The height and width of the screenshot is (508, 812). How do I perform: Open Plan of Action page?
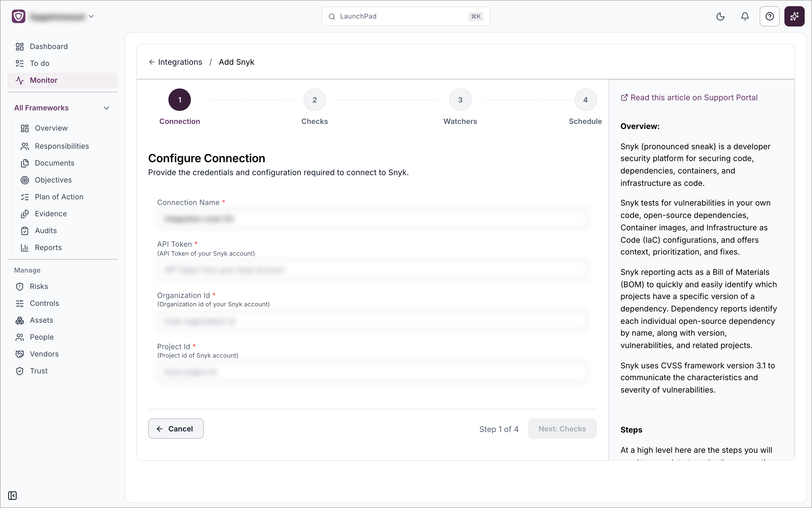(x=59, y=197)
